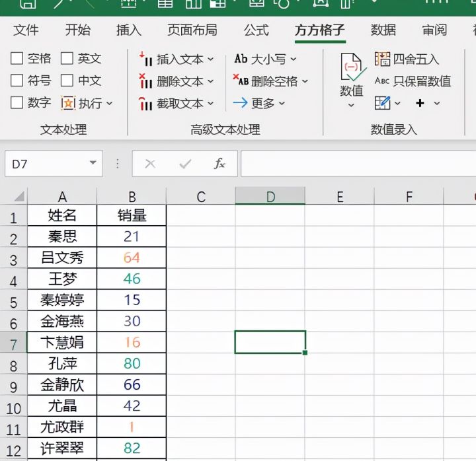
Task: Click the 截取文本 icon
Action: point(145,104)
